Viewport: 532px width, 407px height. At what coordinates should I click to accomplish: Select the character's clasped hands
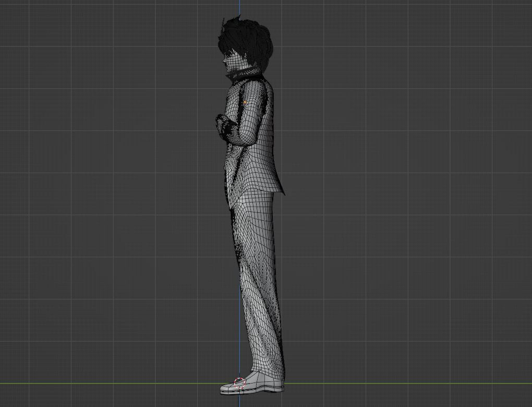223,125
